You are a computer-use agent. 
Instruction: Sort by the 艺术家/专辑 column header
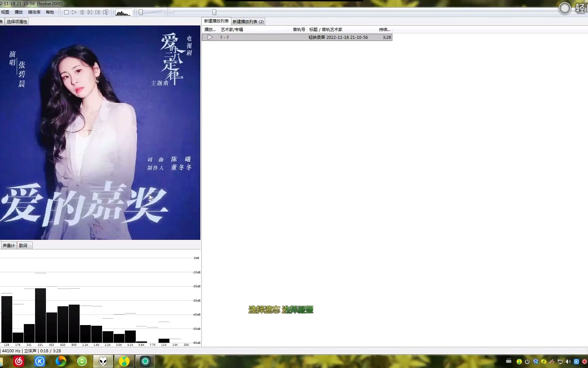coord(253,30)
